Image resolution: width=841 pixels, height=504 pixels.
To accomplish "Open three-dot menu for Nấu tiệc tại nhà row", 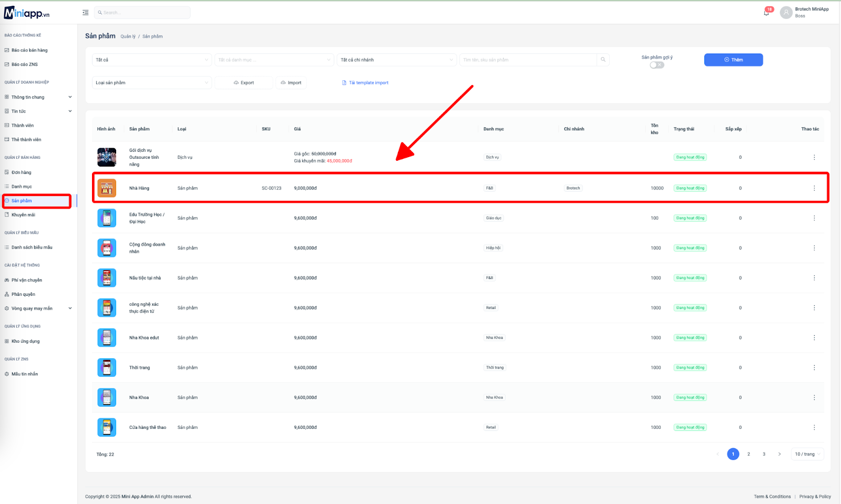I will click(814, 278).
